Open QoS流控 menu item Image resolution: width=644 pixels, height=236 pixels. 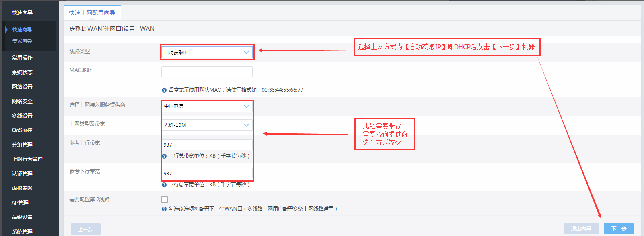(x=23, y=130)
